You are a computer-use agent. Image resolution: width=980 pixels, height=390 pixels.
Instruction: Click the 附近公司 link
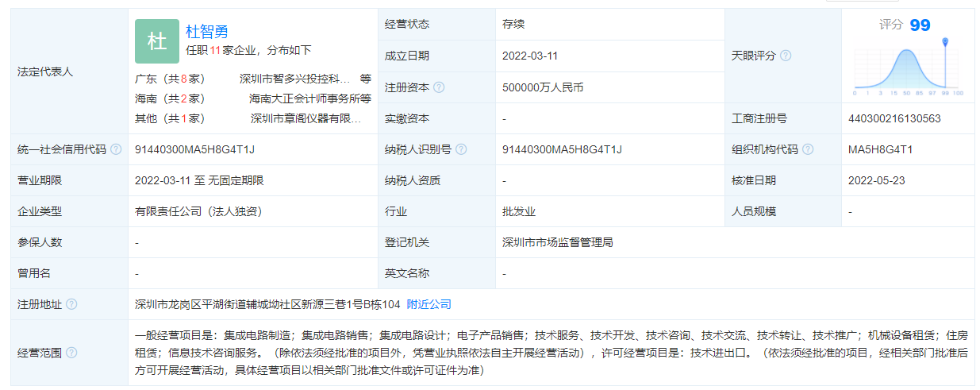429,304
